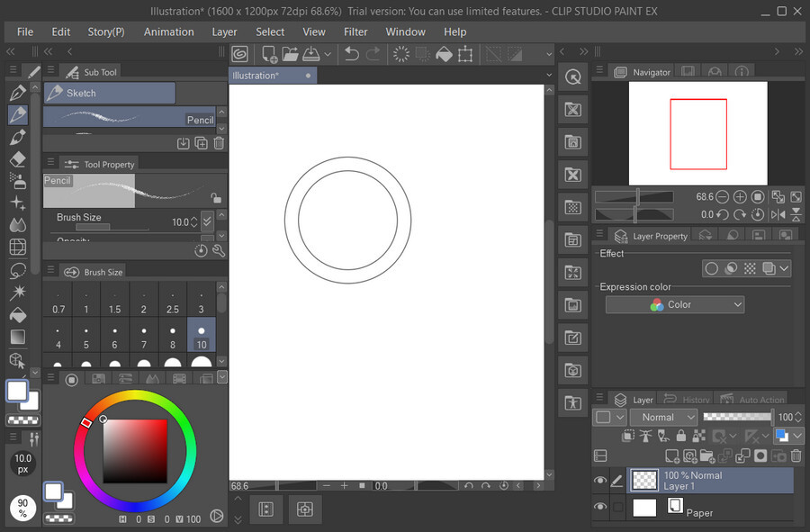Toggle visibility of Paper layer
The height and width of the screenshot is (532, 810).
[x=599, y=506]
